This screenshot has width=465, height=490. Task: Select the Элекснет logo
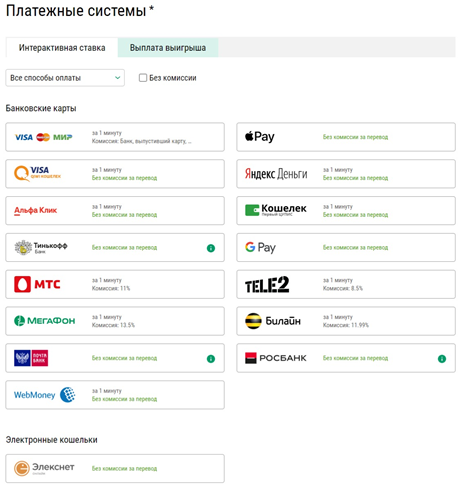(44, 468)
